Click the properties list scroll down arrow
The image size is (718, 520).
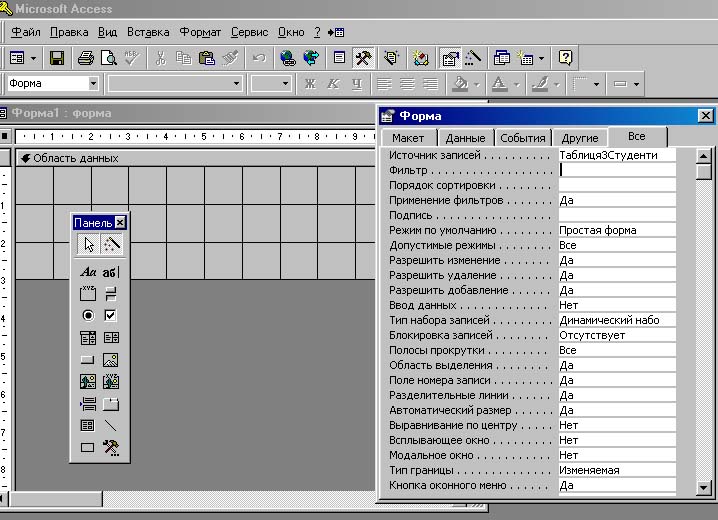pos(703,487)
